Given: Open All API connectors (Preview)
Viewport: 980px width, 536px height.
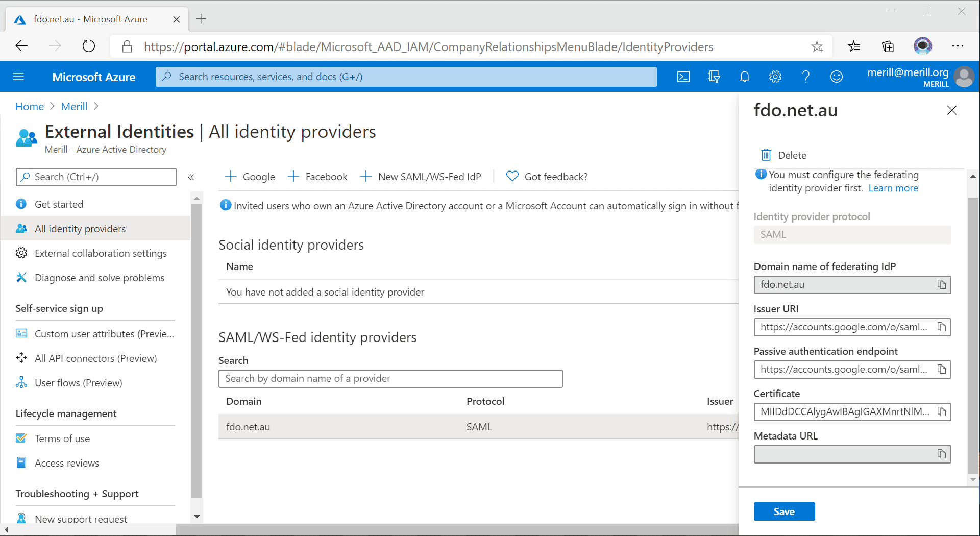Looking at the screenshot, I should [95, 358].
